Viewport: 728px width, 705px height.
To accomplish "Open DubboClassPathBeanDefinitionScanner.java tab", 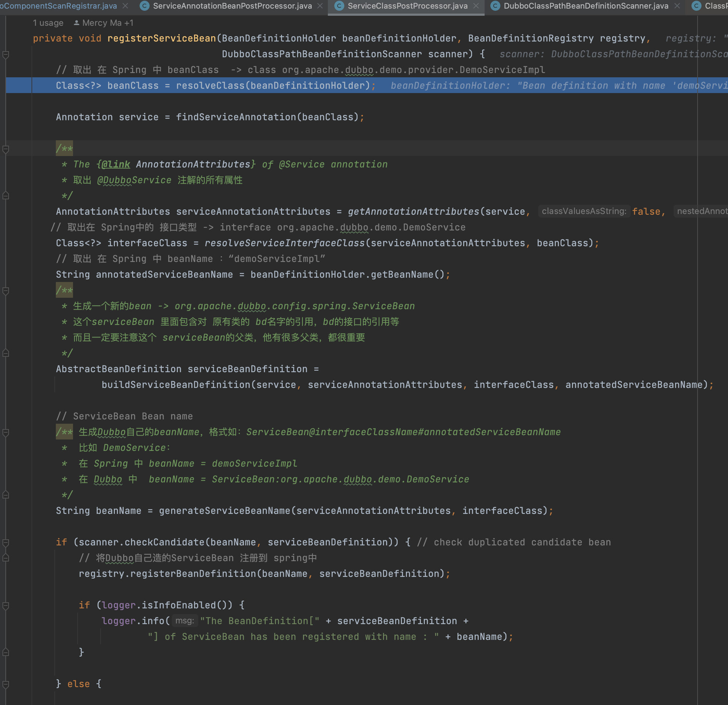I will [x=586, y=6].
